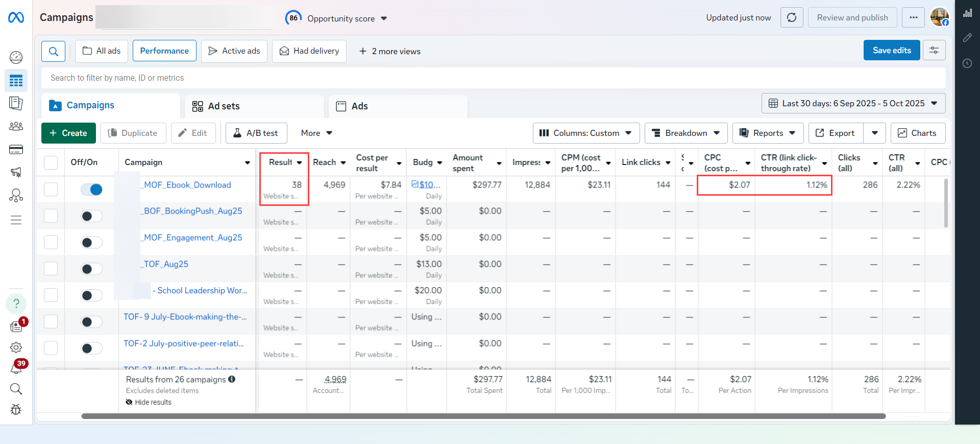Open the column settings sliders icon
Screen dimensions: 980x444
tap(934, 50)
